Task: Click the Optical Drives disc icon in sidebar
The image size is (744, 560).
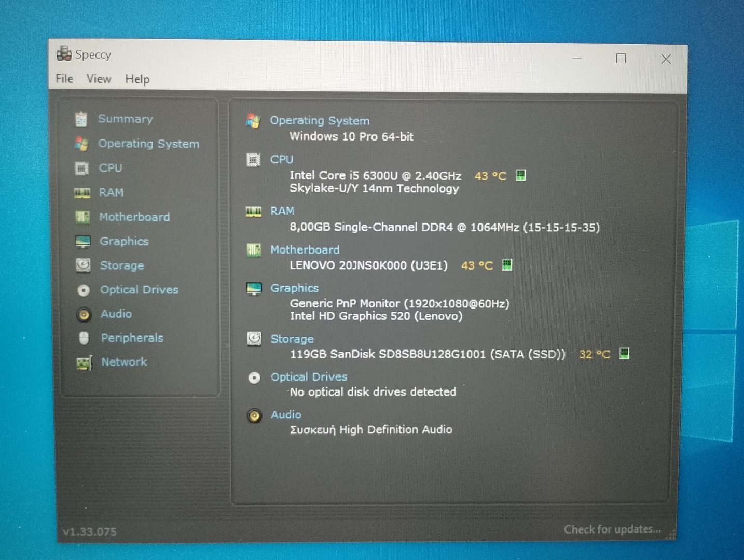Action: (83, 290)
